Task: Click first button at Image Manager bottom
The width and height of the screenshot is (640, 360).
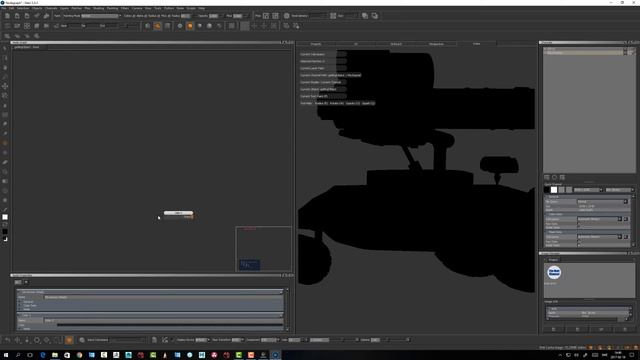Action: click(x=553, y=329)
